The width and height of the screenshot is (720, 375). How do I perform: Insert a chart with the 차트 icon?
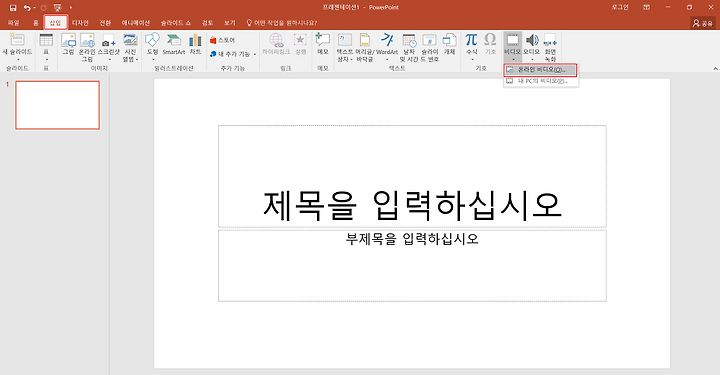(x=196, y=44)
